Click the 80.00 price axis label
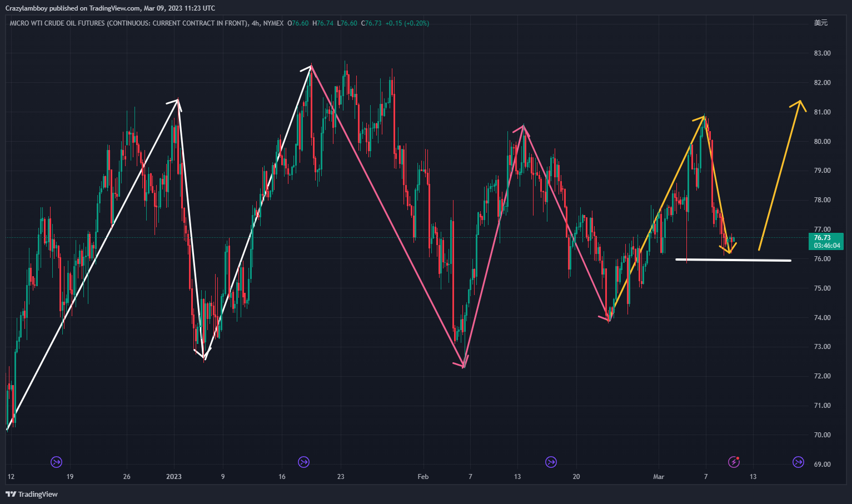 tap(822, 142)
